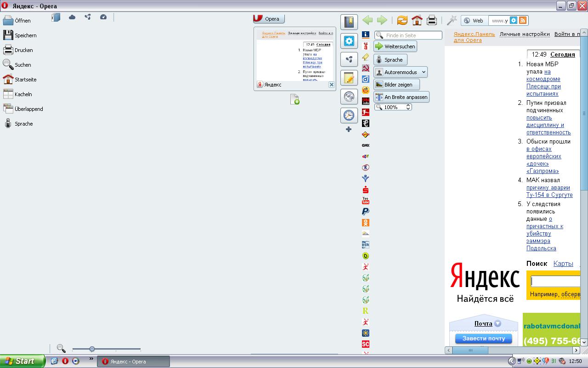Go forward with the green right arrow
The image size is (588, 368).
tap(382, 20)
